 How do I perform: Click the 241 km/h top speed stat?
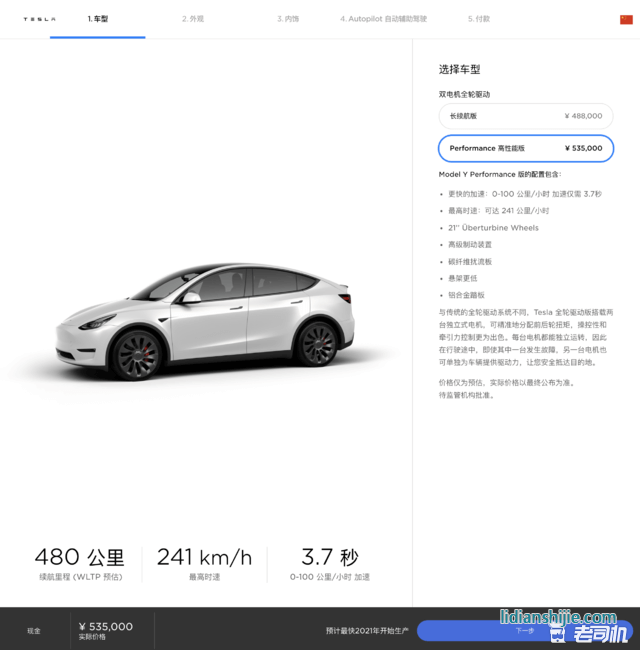pyautogui.click(x=204, y=564)
